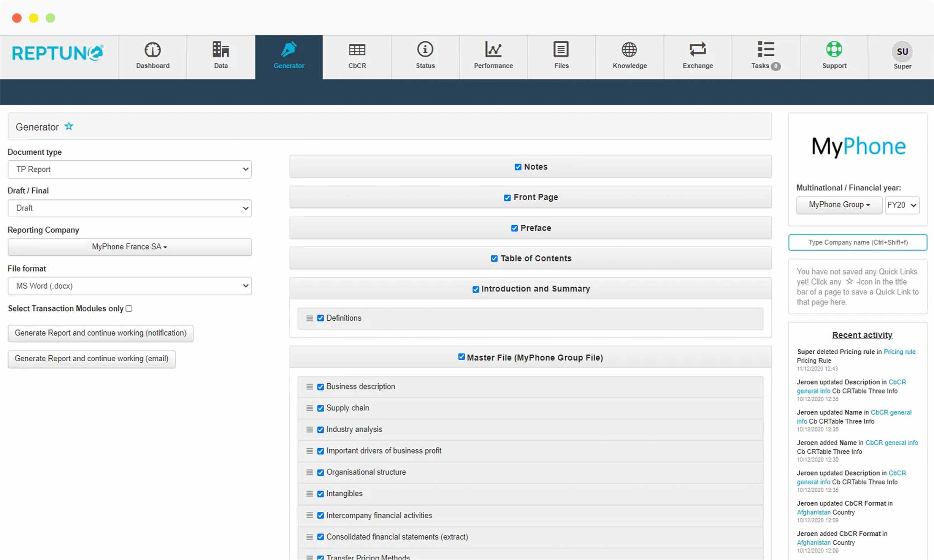Enable Select Transaction Modules only
The width and height of the screenshot is (934, 560).
[129, 308]
